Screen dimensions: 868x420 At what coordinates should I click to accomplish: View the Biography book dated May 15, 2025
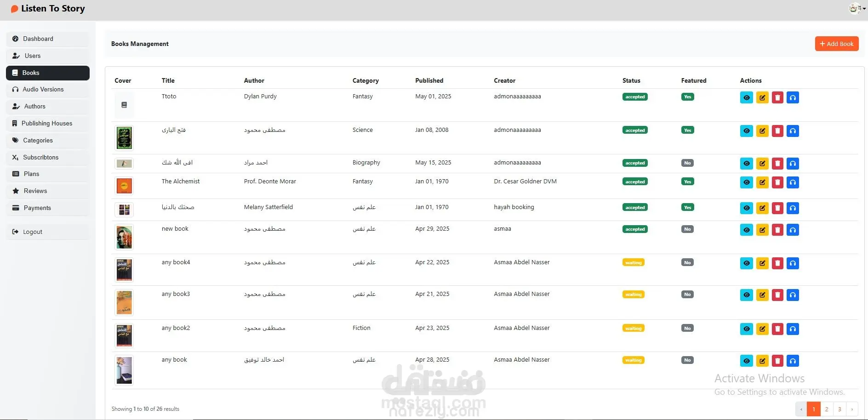coord(747,164)
